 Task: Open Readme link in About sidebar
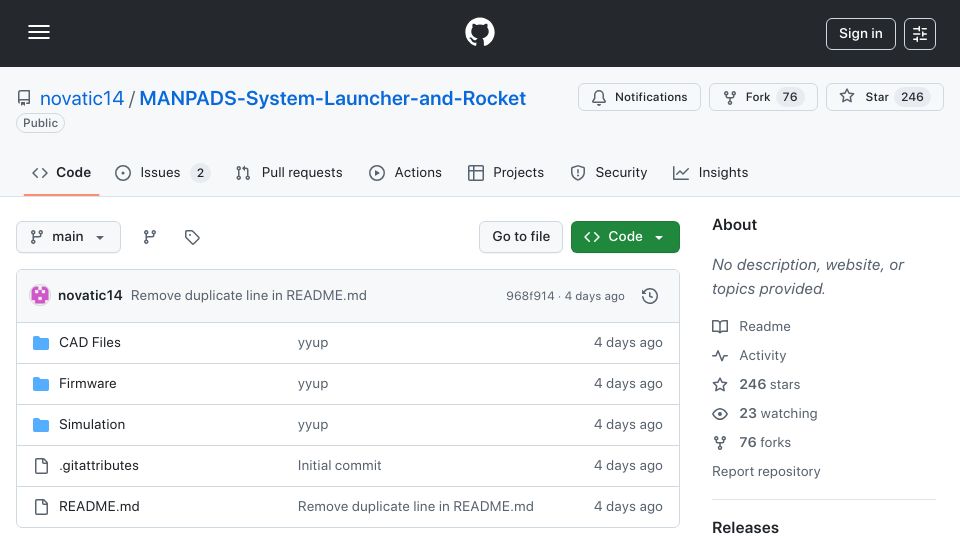[751, 326]
